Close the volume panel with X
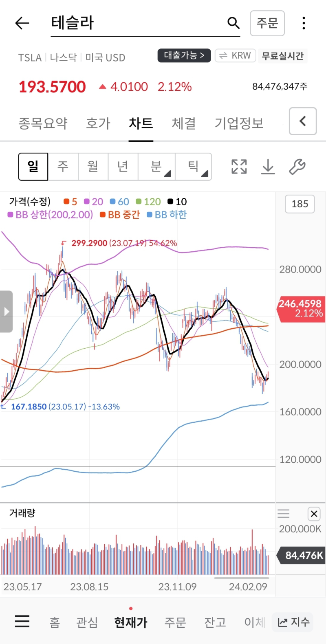 314,514
